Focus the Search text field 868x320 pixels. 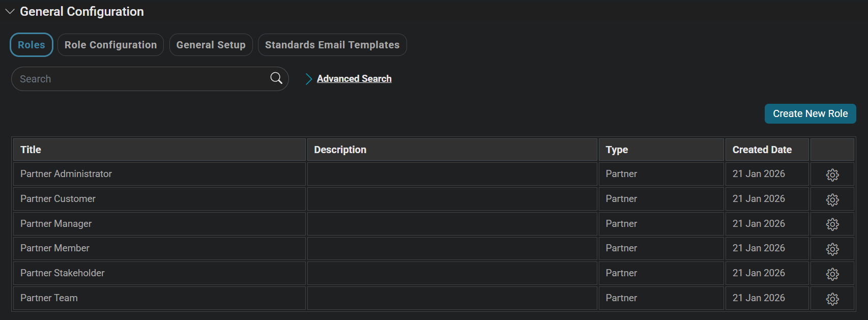142,79
